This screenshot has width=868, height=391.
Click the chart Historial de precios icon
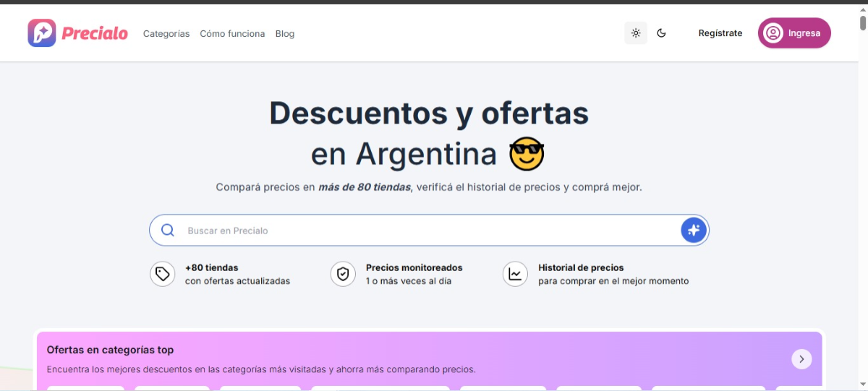point(516,274)
